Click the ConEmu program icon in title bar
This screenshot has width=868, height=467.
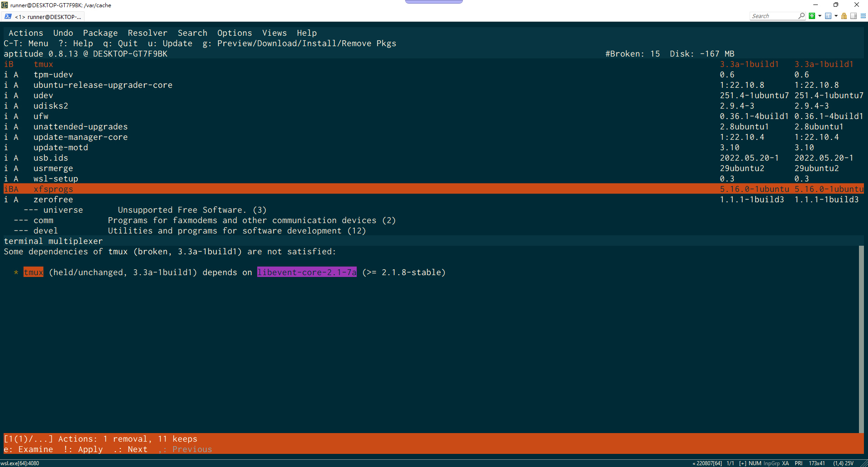click(x=4, y=5)
